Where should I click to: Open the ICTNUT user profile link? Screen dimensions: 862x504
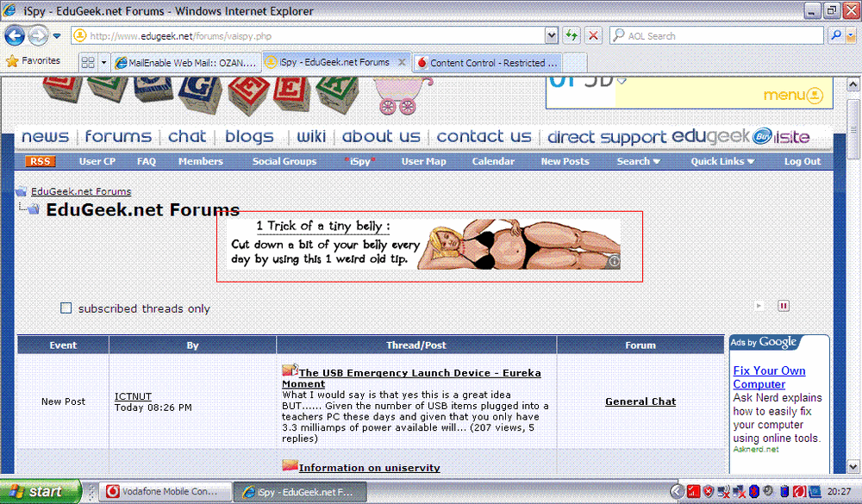[133, 396]
